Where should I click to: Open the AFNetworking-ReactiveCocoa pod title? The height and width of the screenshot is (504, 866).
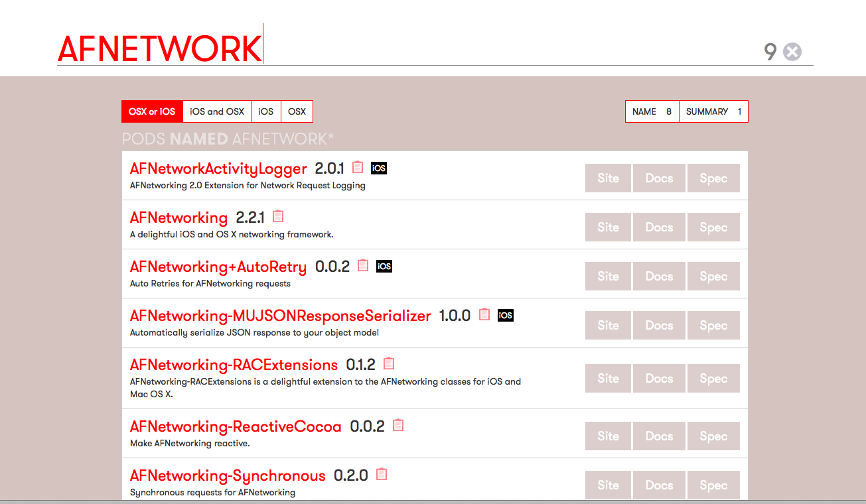tap(236, 426)
